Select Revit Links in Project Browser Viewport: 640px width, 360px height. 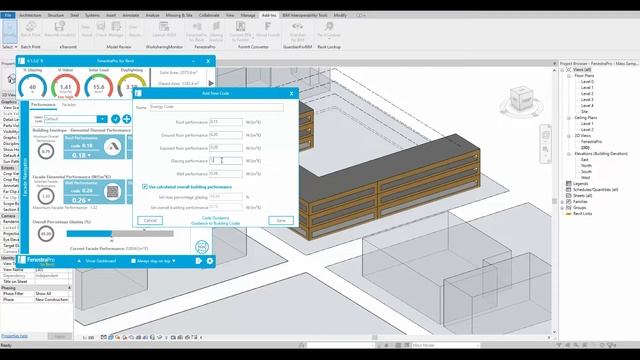pos(582,213)
